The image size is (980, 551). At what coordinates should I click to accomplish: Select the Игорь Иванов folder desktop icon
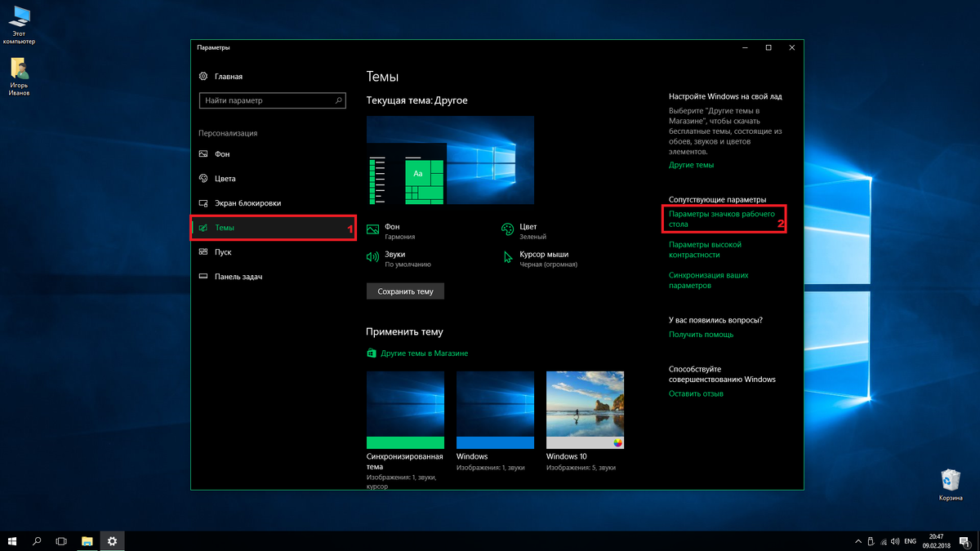tap(20, 77)
